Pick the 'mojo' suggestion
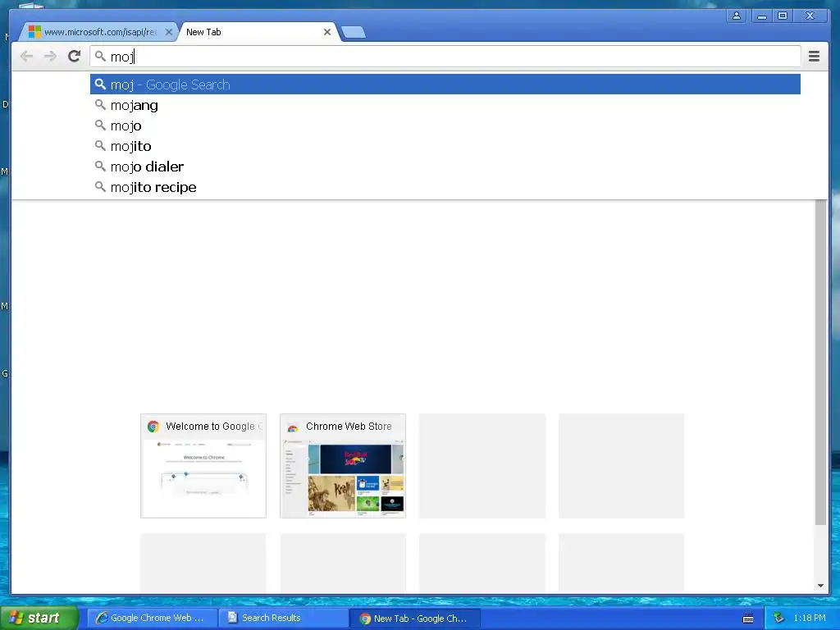840x630 pixels. 445,126
